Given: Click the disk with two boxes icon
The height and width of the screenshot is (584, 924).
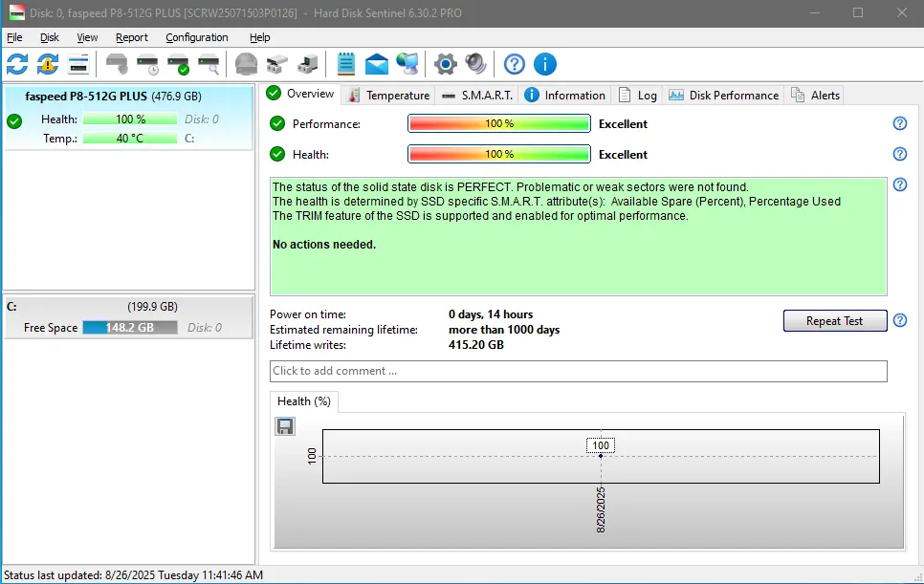Looking at the screenshot, I should coord(277,64).
